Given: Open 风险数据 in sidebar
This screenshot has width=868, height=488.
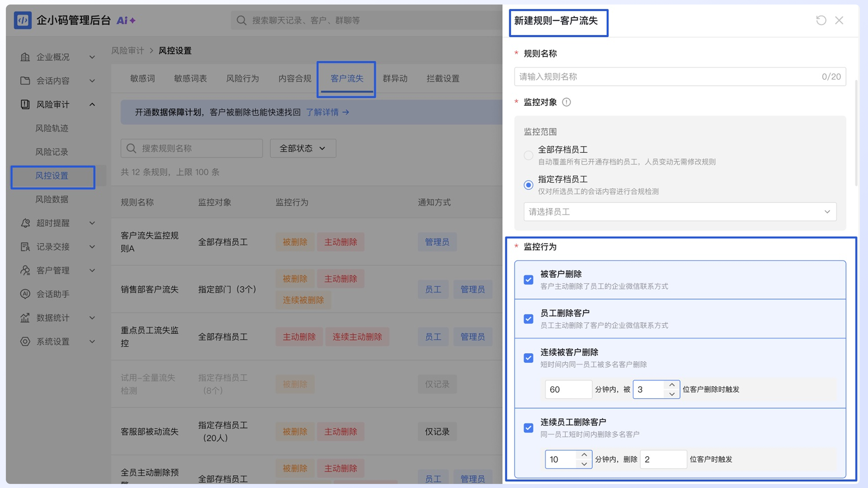Looking at the screenshot, I should 52,199.
